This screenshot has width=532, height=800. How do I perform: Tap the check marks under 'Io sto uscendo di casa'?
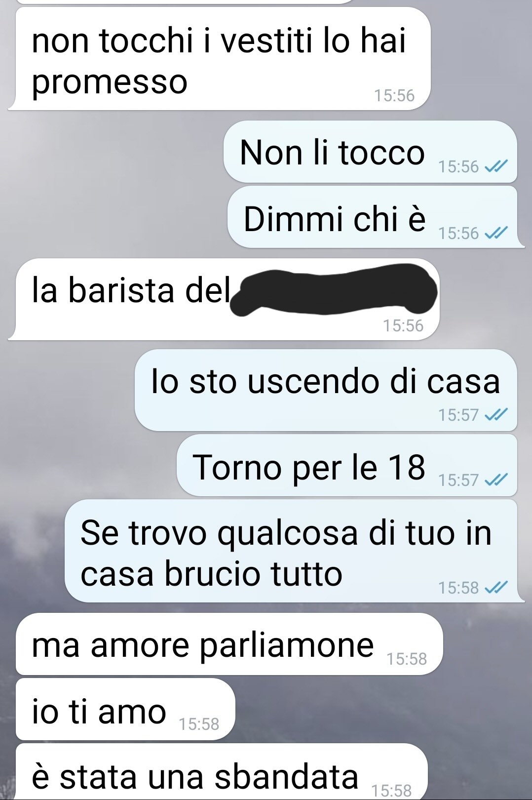tap(496, 415)
